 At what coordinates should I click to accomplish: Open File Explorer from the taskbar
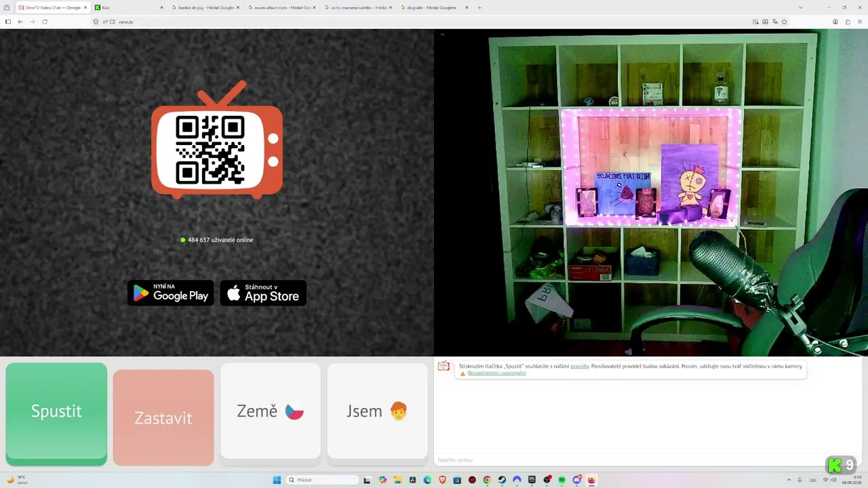click(x=398, y=480)
